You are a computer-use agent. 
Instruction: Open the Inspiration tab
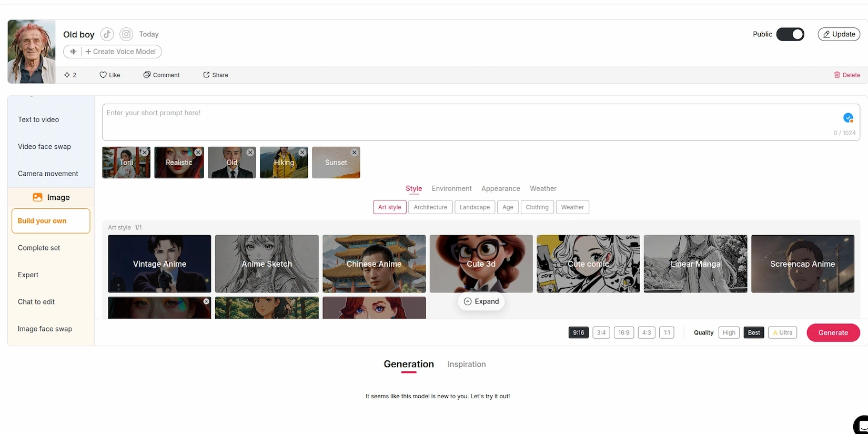click(x=467, y=364)
